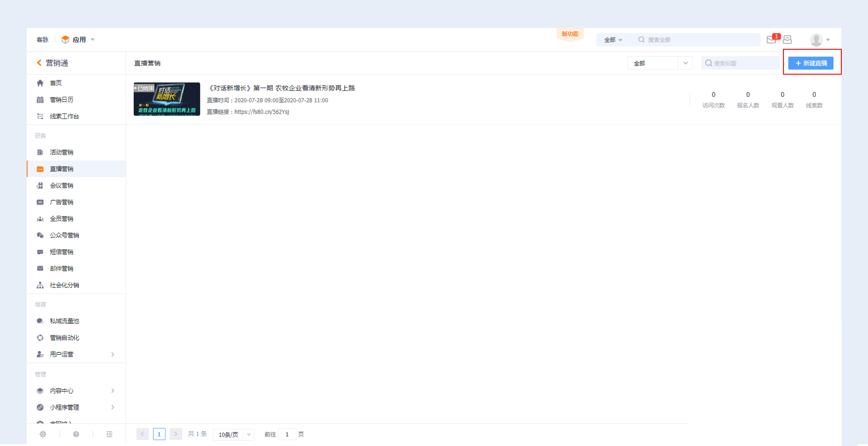Click the icon beside 活动营销
Screen dimensions: 868x446
[40, 152]
